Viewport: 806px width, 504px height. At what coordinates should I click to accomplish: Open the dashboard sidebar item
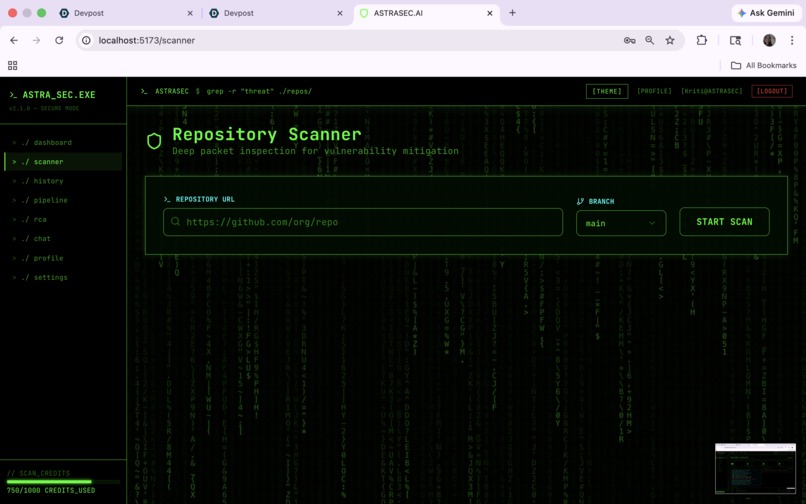[x=63, y=142]
